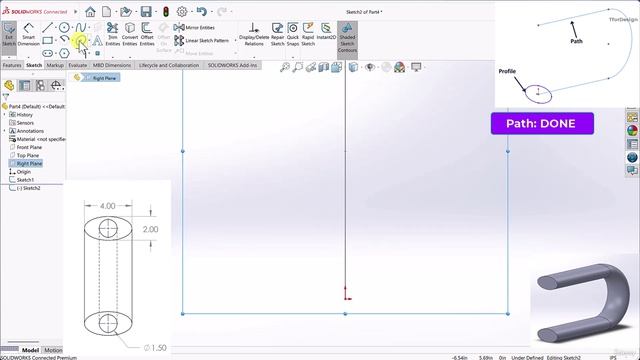Open DimXpertManager tab
640x360 pixels.
(x=56, y=85)
